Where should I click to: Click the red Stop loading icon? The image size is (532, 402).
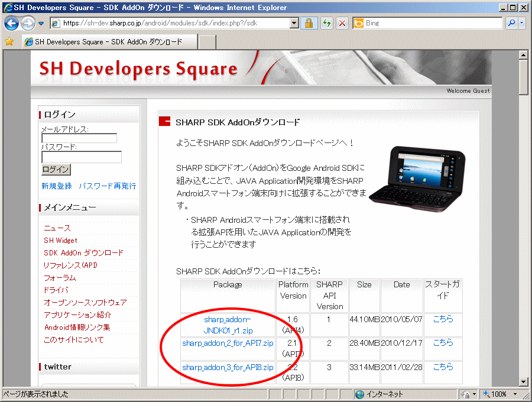tap(342, 23)
